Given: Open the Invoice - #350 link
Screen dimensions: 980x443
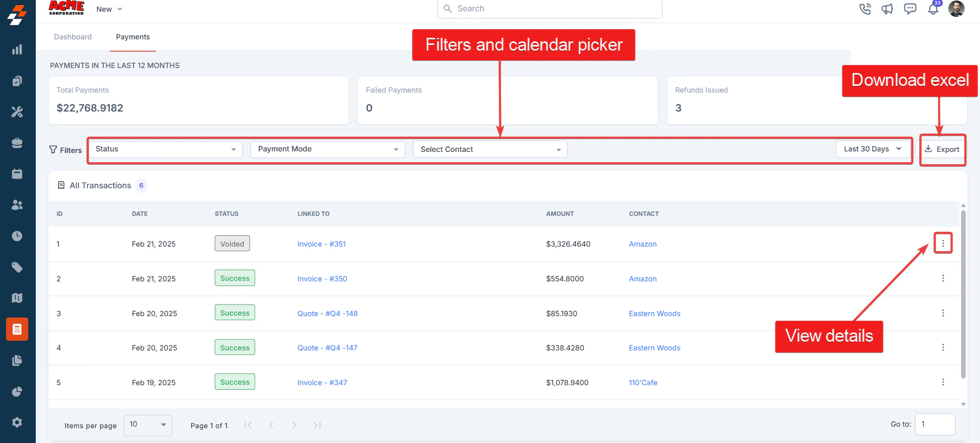Looking at the screenshot, I should coord(323,279).
